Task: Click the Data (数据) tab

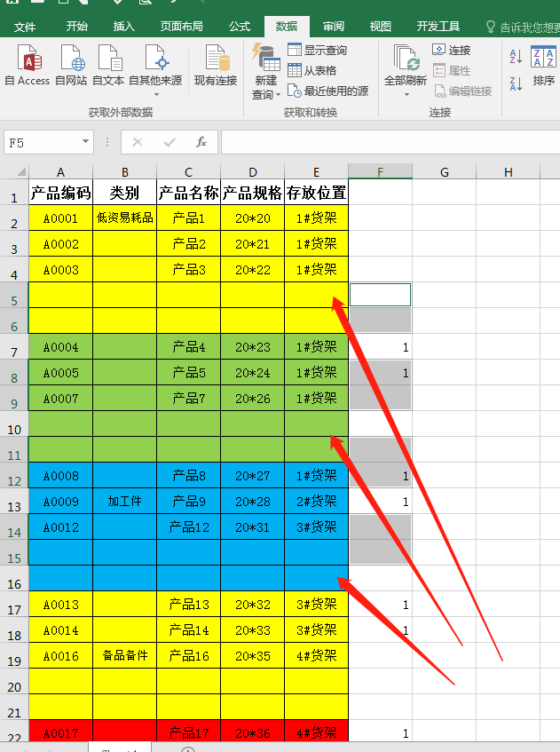Action: pos(287,27)
